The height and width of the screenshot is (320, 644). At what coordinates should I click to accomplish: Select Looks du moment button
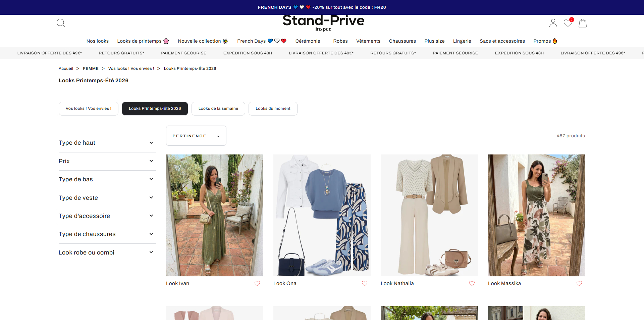tap(273, 108)
